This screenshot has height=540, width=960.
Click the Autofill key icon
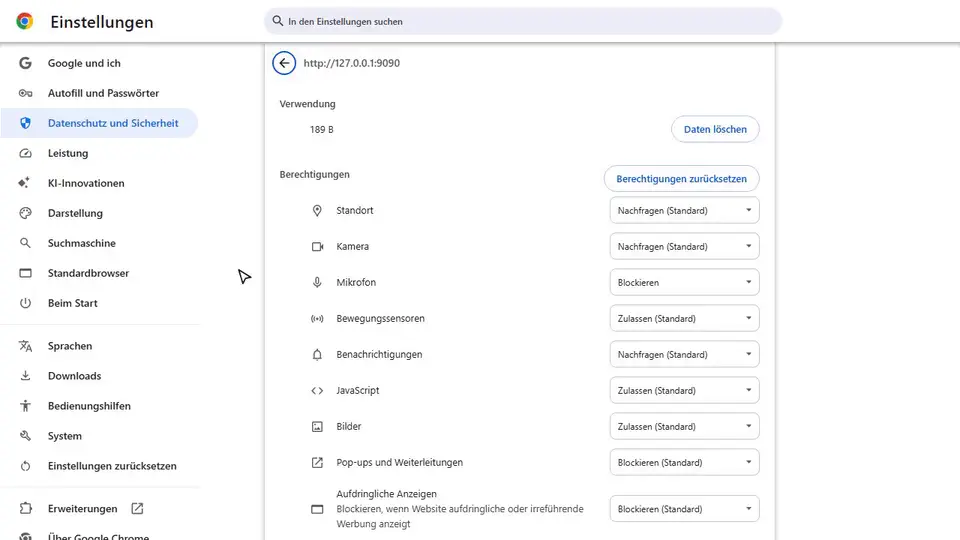(25, 93)
